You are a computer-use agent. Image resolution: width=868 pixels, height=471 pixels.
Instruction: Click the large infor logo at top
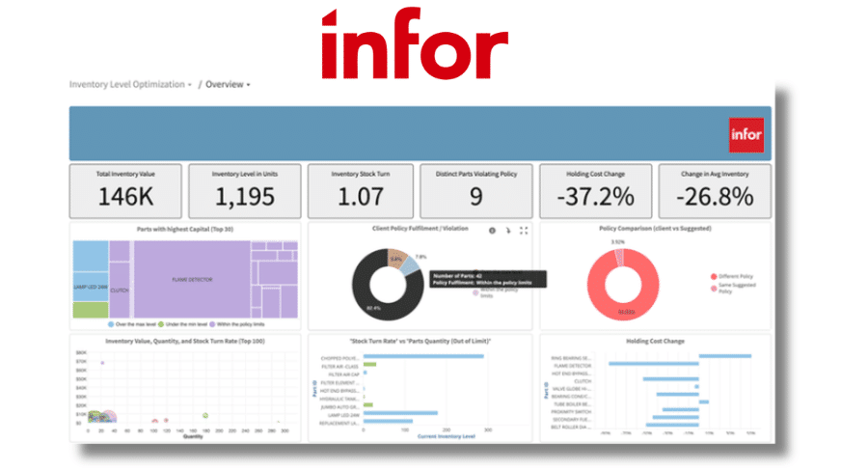tap(414, 42)
